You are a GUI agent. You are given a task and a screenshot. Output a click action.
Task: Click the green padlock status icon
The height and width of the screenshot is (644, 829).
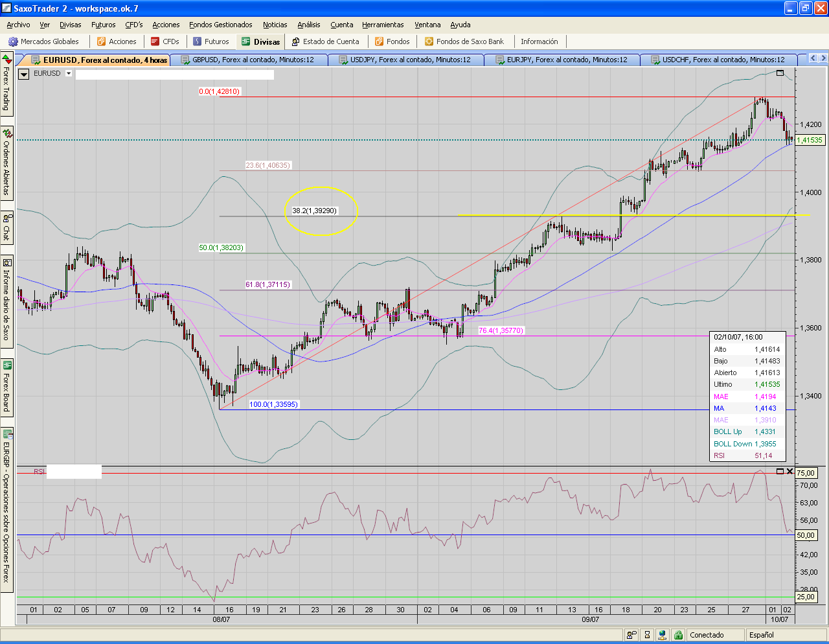(677, 635)
